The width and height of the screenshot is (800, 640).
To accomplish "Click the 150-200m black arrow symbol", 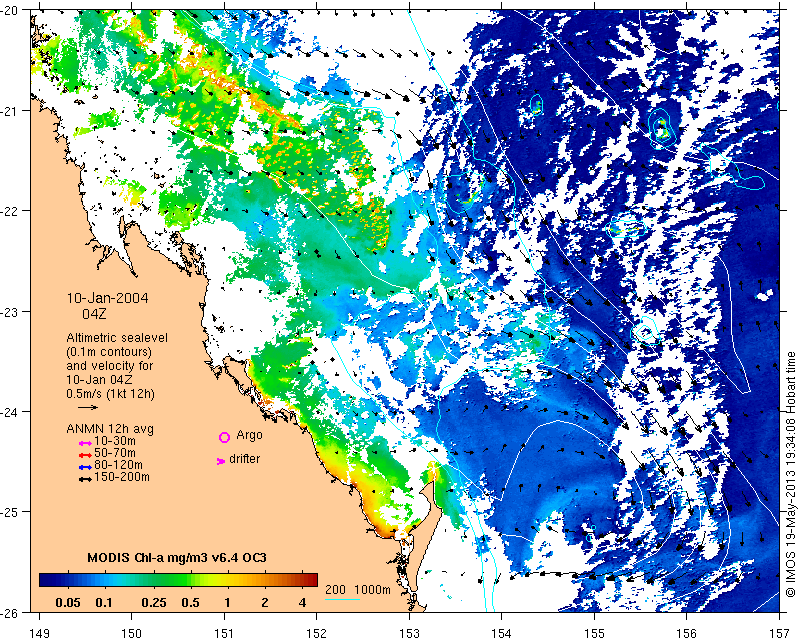I will [x=85, y=479].
